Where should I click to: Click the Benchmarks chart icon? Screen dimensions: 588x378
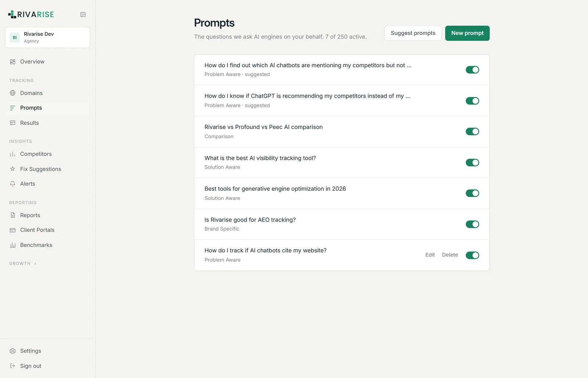(12, 245)
